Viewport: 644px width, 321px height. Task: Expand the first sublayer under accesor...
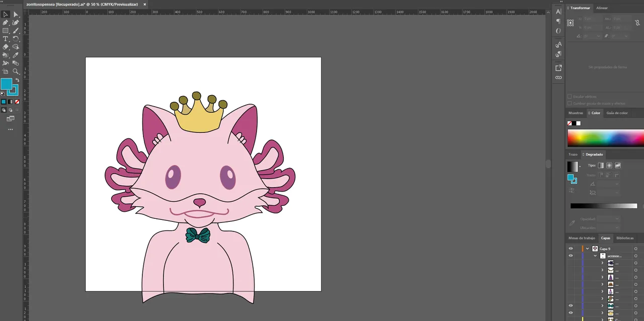pos(602,263)
